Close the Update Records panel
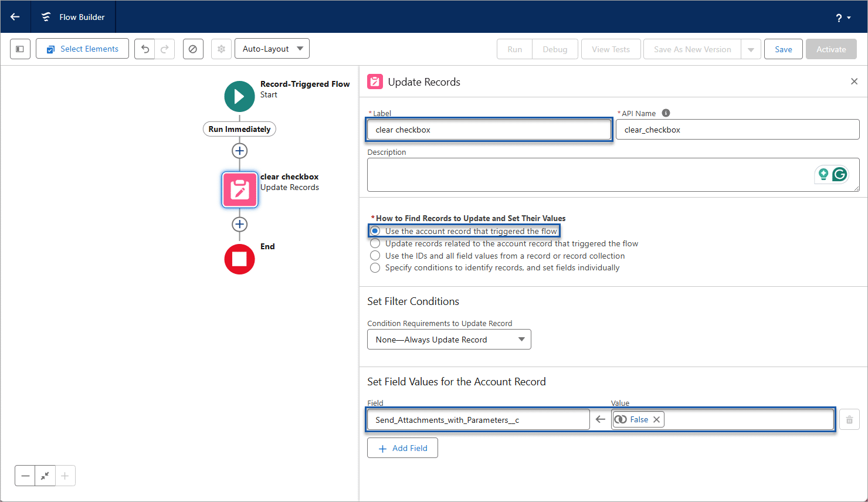Viewport: 868px width, 502px height. [x=854, y=82]
